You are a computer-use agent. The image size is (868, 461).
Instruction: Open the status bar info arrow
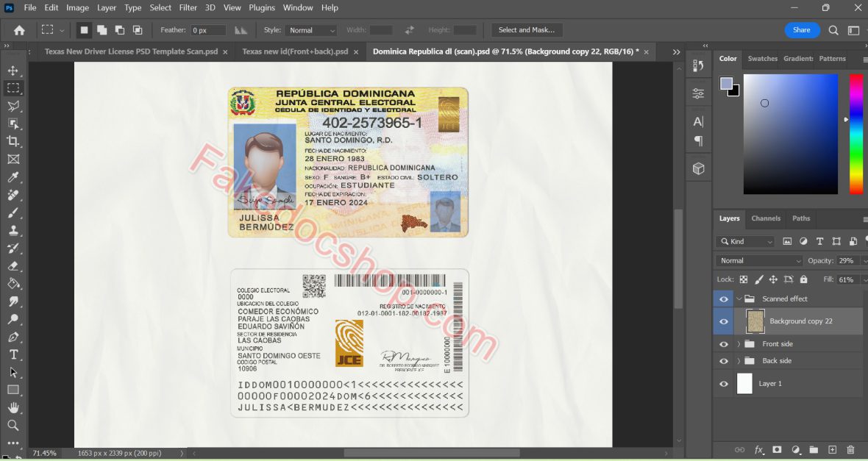click(x=182, y=453)
